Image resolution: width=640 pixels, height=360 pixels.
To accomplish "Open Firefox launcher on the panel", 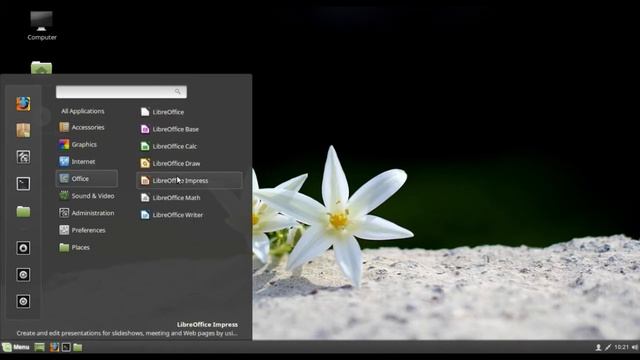I will [54, 347].
